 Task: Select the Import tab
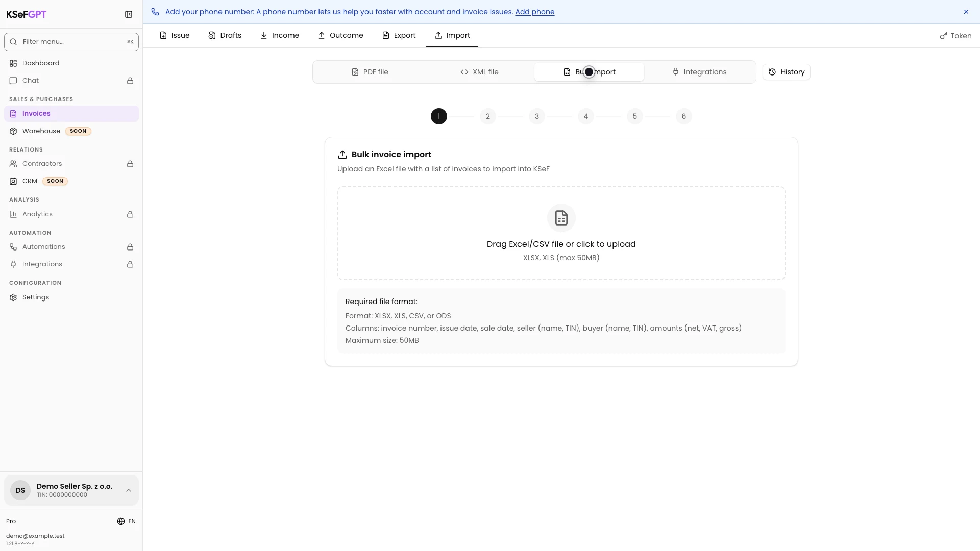tap(452, 35)
